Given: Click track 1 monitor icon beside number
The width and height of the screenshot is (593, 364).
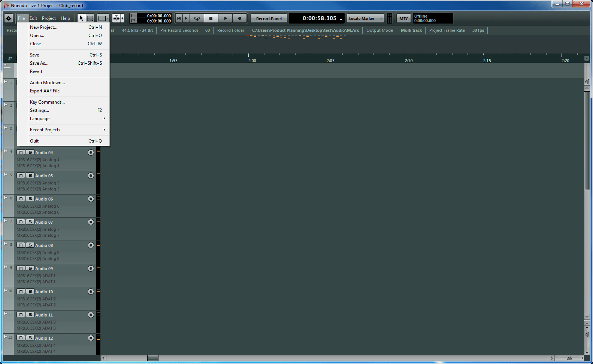Looking at the screenshot, I should [x=6, y=82].
